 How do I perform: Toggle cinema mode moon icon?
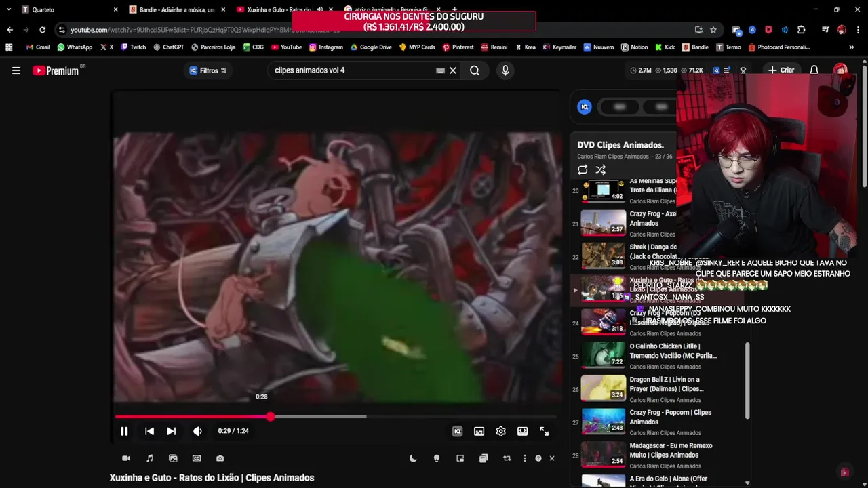pos(413,458)
